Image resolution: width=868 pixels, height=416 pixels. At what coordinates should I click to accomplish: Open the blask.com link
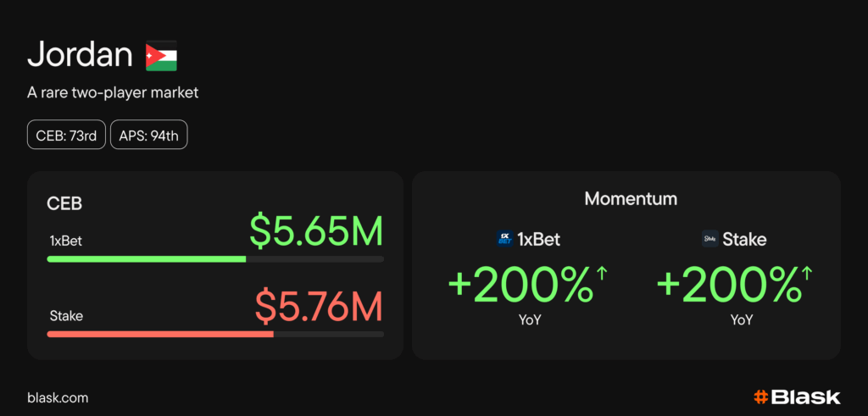[x=58, y=397]
